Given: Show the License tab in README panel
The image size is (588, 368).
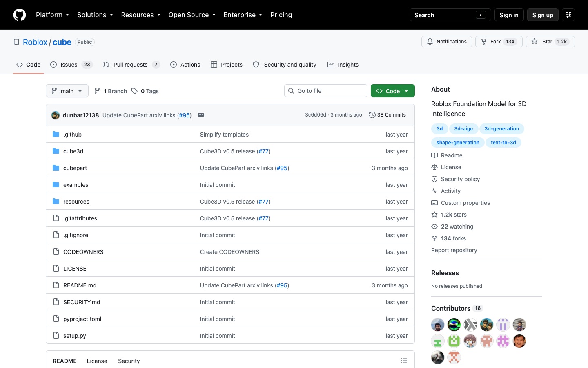Looking at the screenshot, I should point(97,361).
